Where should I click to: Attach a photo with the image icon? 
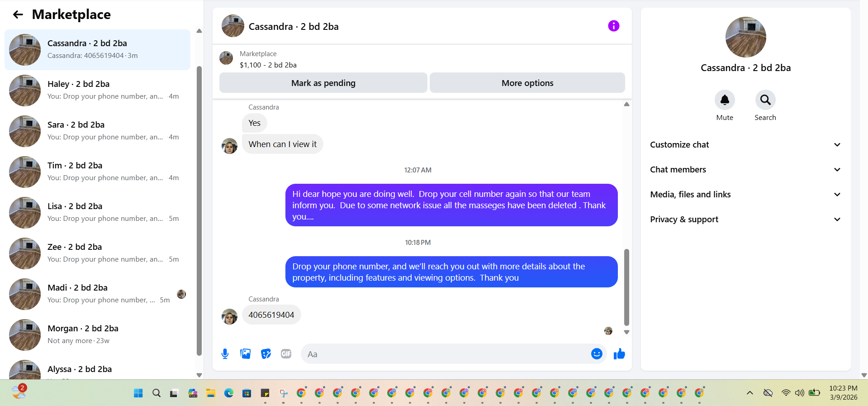pyautogui.click(x=246, y=354)
